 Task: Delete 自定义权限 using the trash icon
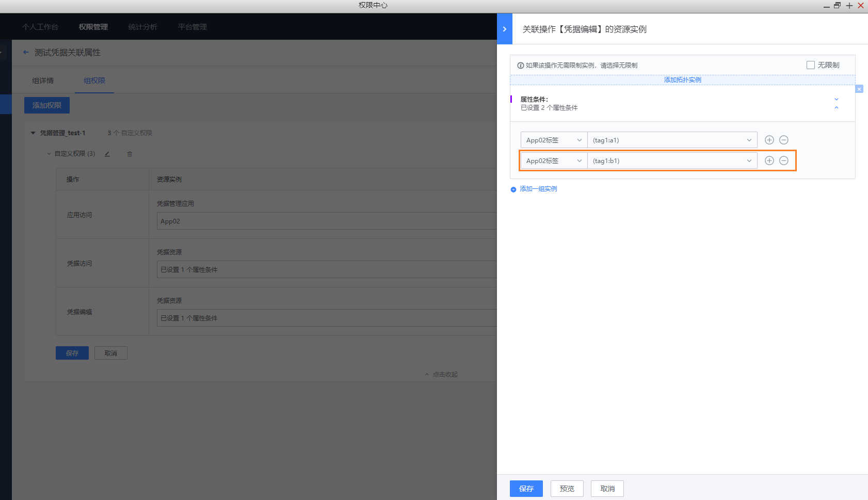(130, 154)
